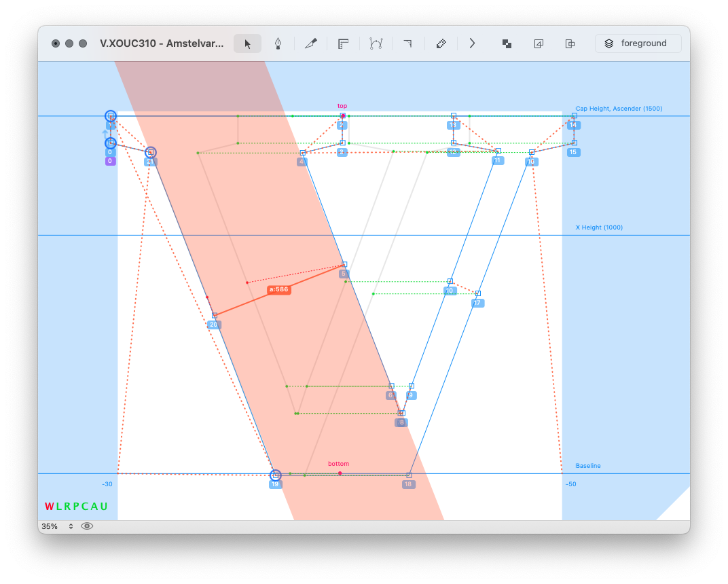Click the corner tool icon
Screen dimensions: 728x584
pyautogui.click(x=407, y=43)
